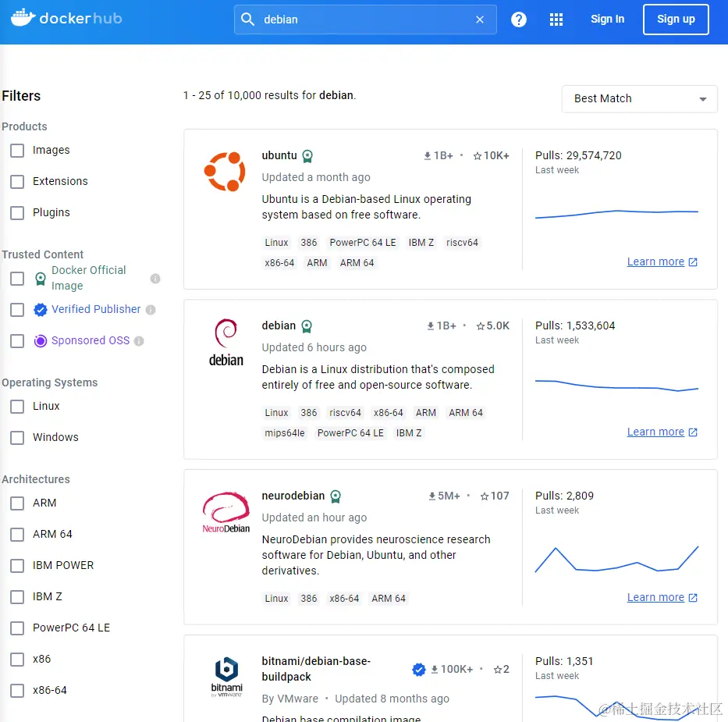Click info icon beside Sponsored OSS
The image size is (728, 722).
click(x=139, y=341)
